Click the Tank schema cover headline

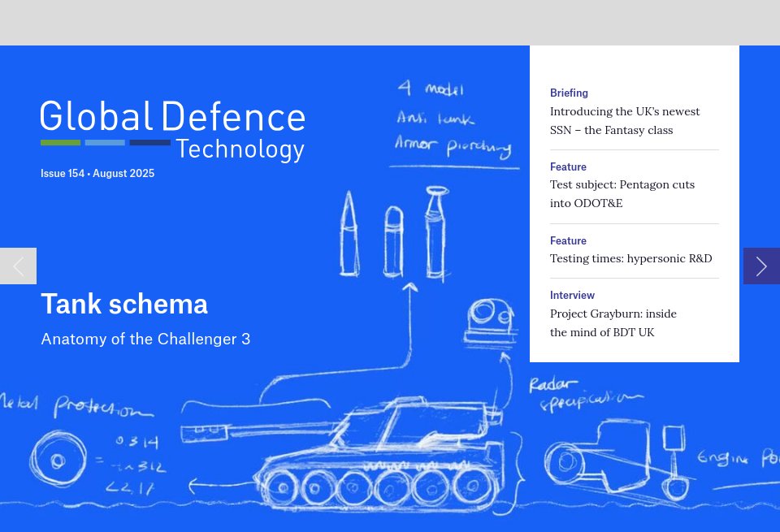(124, 304)
